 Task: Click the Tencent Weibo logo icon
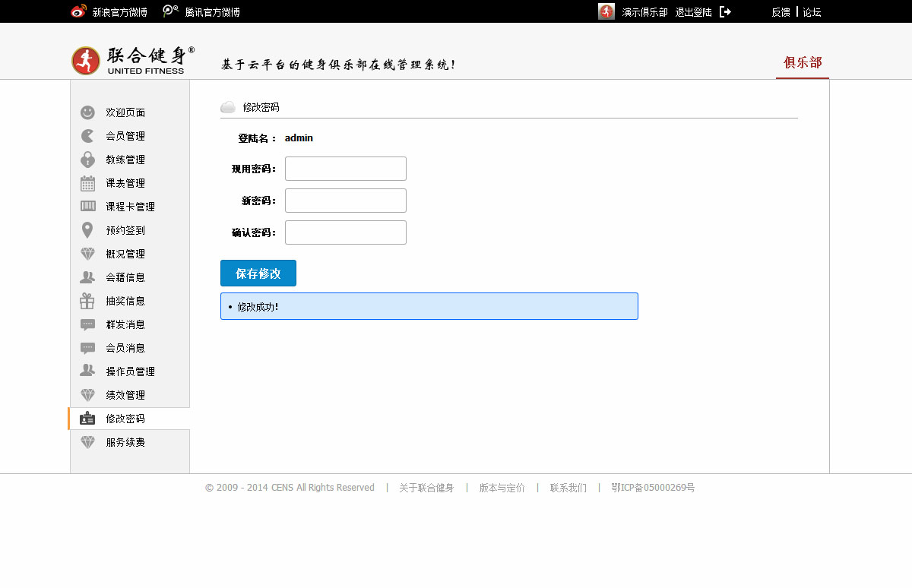pyautogui.click(x=171, y=11)
